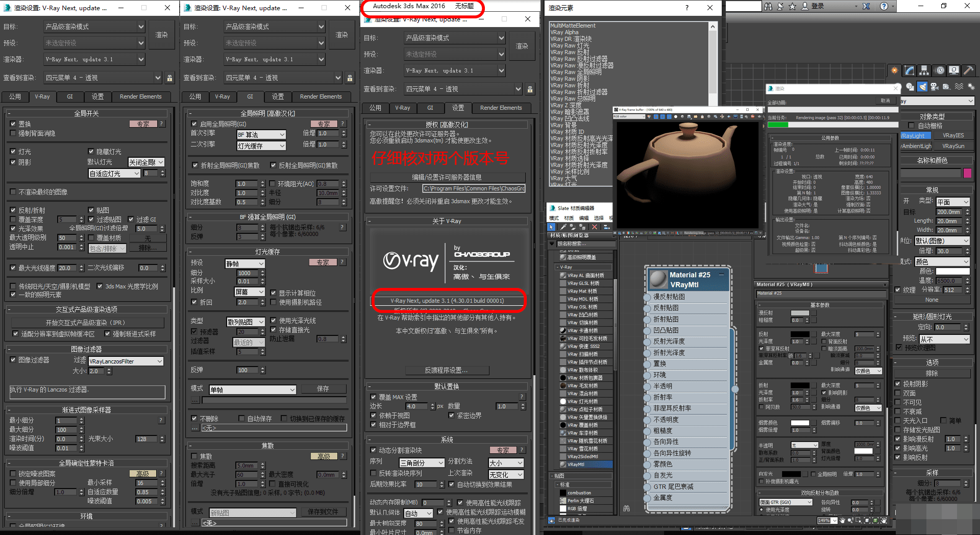Open the 二次引擎 灯光缓存 dropdown

click(x=261, y=146)
